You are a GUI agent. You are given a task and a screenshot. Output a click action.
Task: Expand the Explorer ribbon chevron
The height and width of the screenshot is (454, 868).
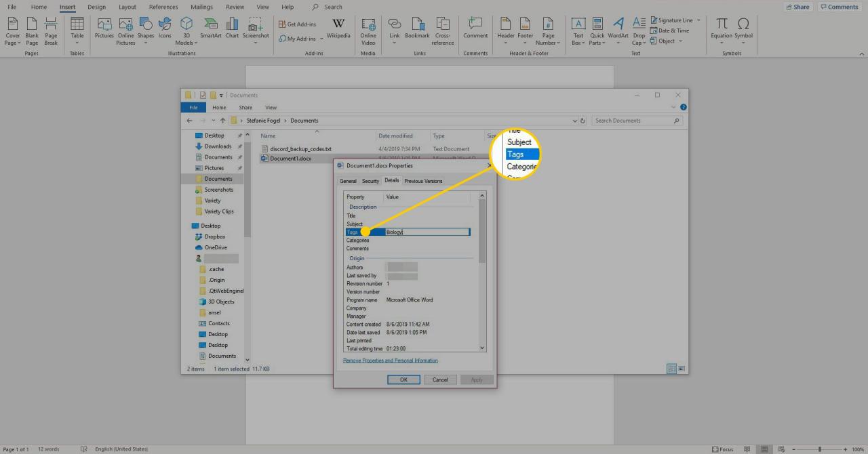[x=674, y=107]
